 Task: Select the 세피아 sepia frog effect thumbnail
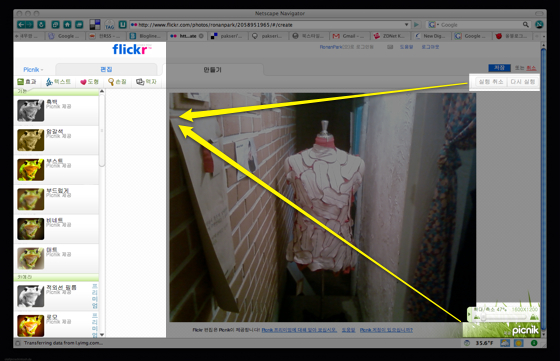point(31,140)
